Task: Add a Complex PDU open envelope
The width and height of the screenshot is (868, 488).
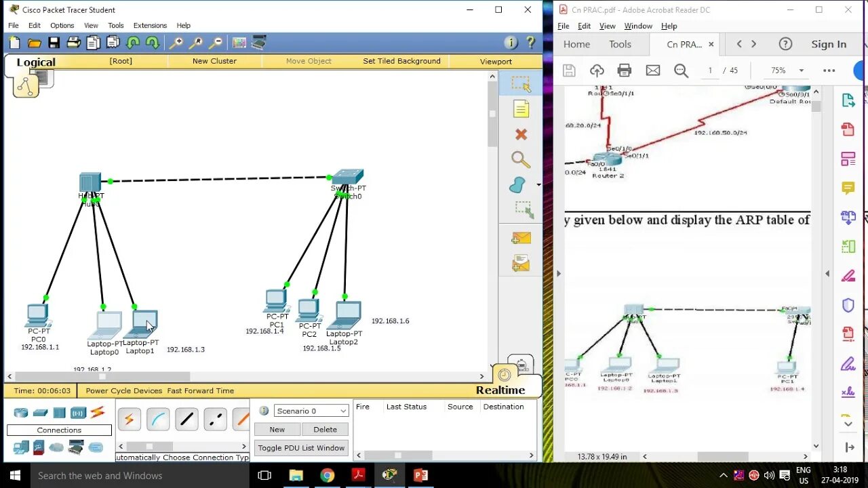Action: click(x=521, y=263)
